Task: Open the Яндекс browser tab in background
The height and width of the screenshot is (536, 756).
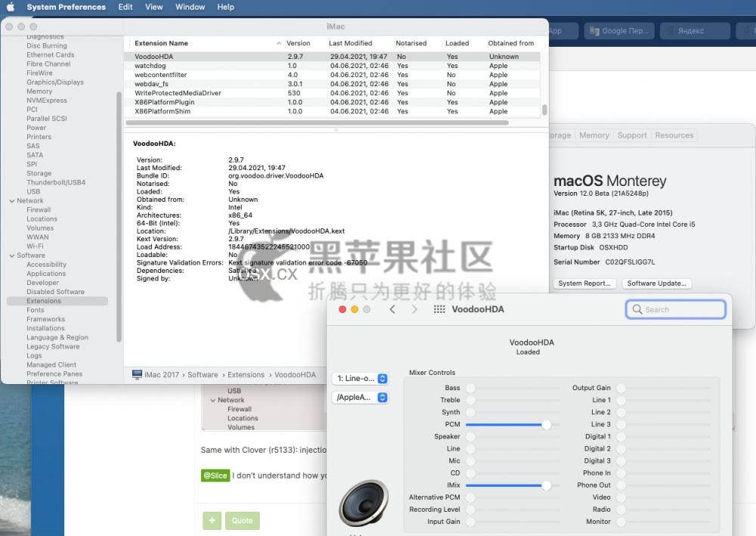Action: [696, 31]
